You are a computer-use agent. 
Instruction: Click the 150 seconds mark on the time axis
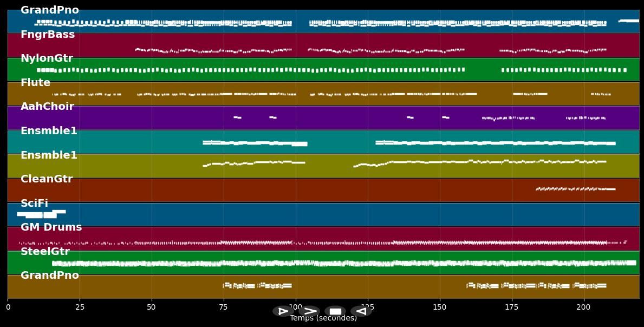(x=440, y=308)
